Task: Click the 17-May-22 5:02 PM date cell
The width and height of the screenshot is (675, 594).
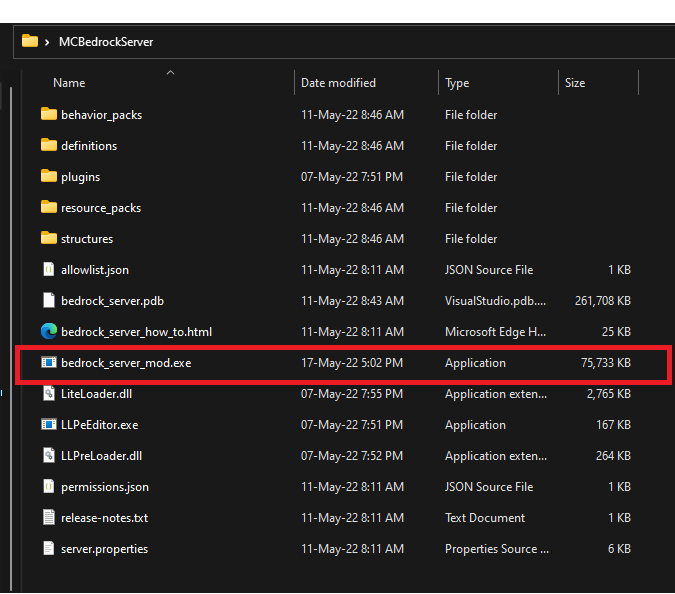Action: (x=352, y=363)
